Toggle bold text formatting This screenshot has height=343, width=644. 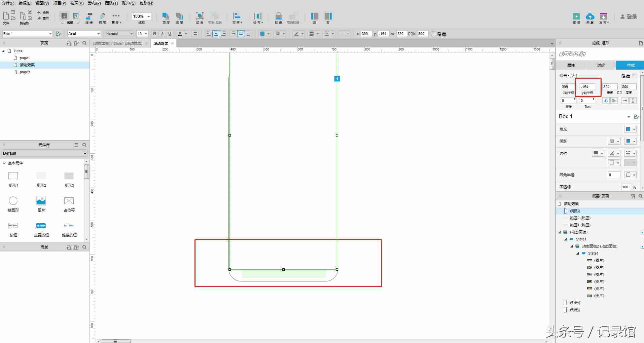155,34
